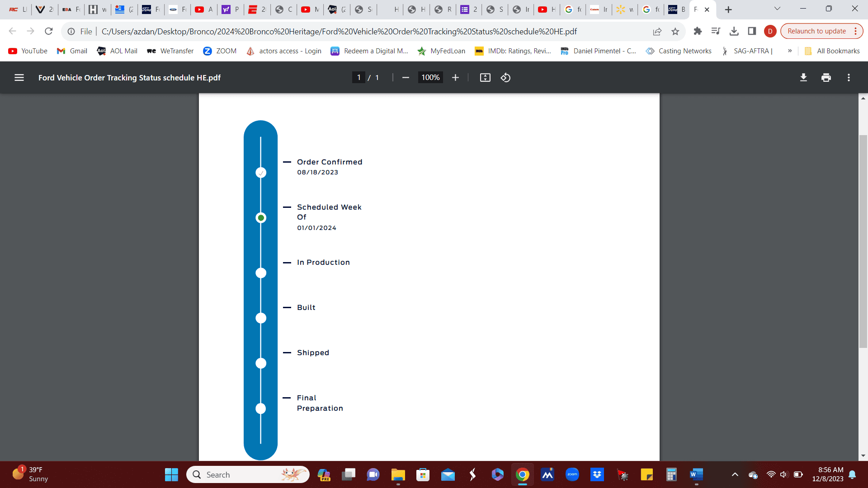Open Microsoft Store from the taskbar
Screen dimensions: 868x488
point(423,474)
